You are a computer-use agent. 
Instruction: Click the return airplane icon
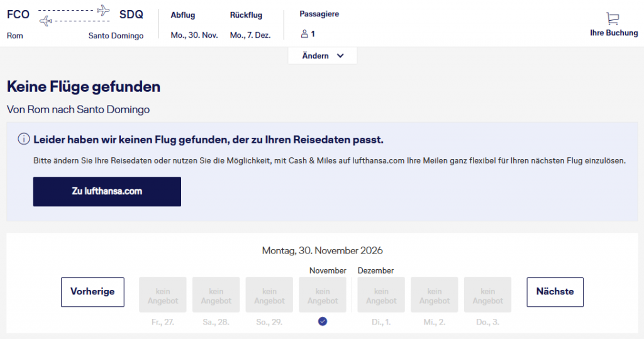coord(46,22)
